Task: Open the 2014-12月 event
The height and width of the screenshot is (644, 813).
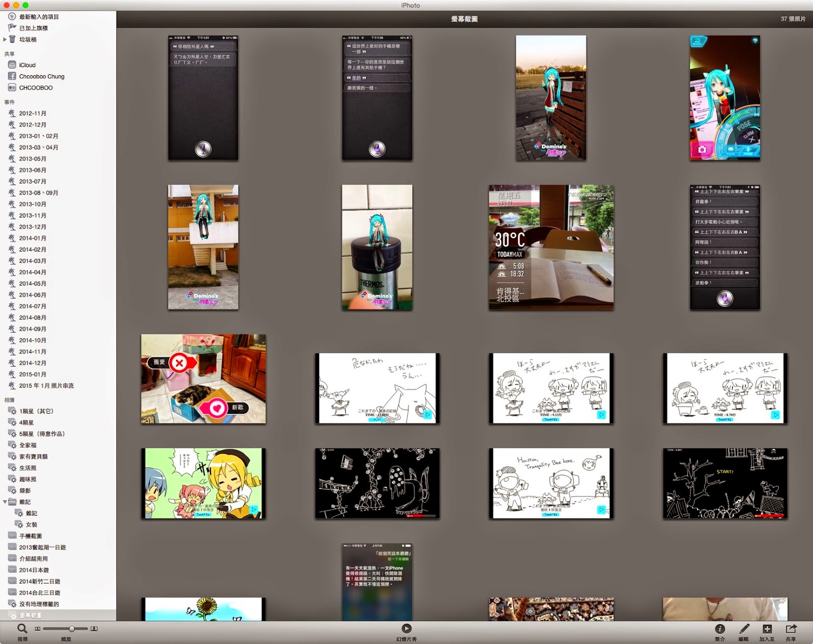Action: [33, 363]
